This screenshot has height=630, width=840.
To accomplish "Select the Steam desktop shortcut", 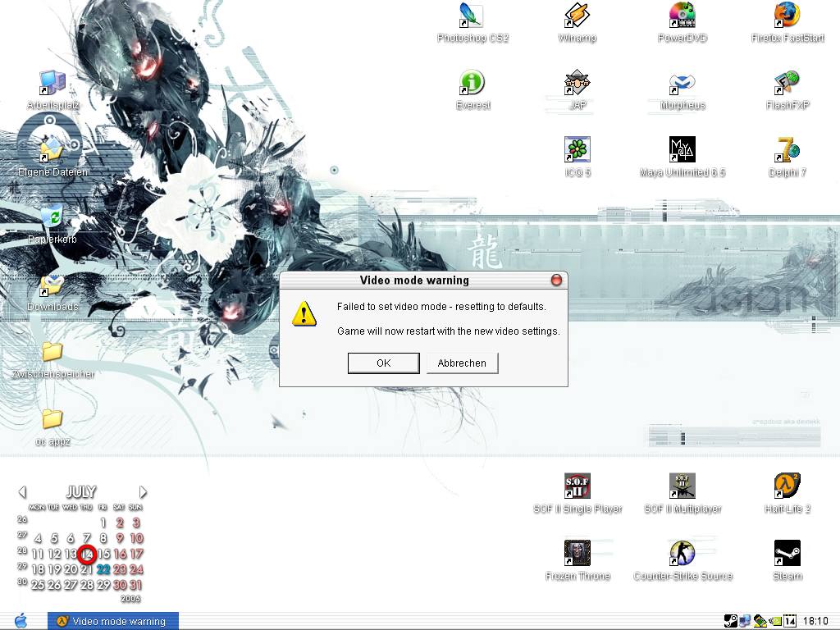I will (787, 553).
